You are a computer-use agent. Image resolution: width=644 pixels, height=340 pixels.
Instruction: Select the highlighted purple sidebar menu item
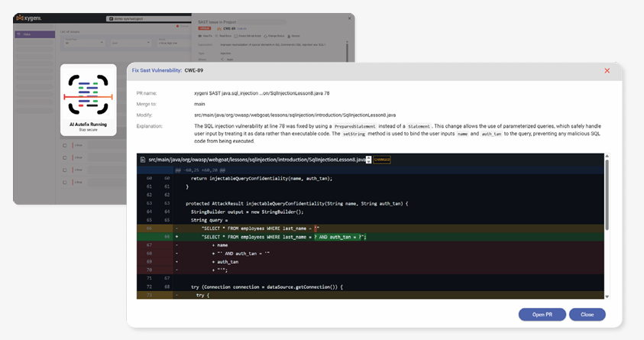[x=34, y=34]
